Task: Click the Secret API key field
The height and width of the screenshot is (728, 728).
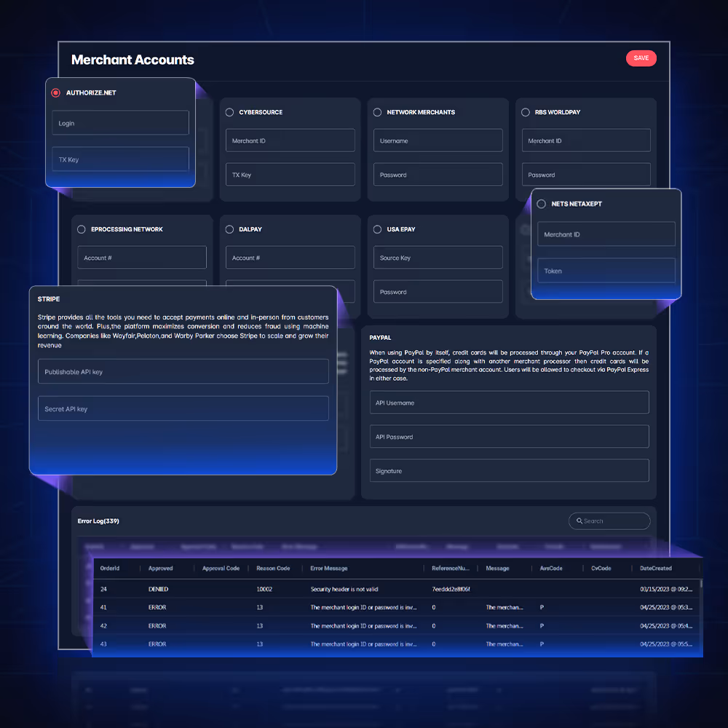Action: pos(183,408)
